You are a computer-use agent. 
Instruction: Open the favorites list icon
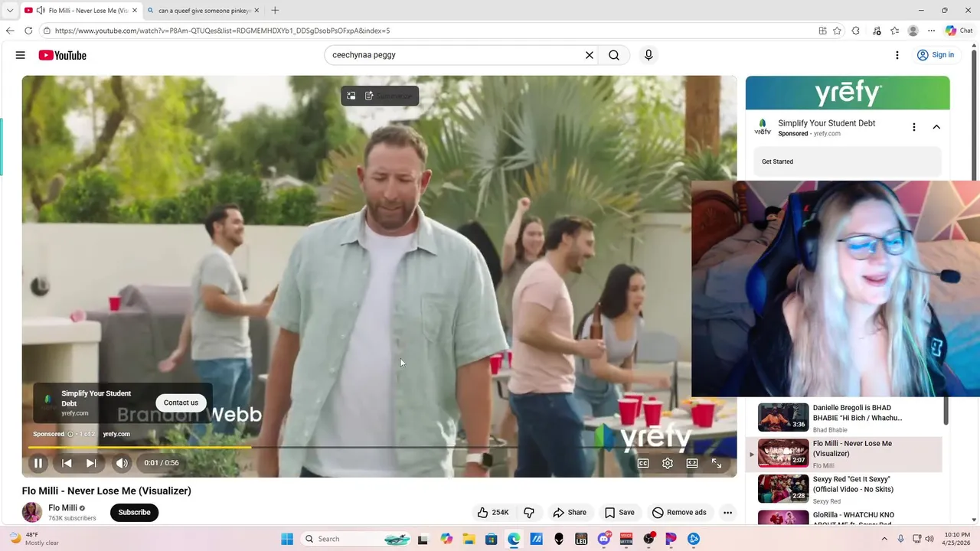coord(894,31)
